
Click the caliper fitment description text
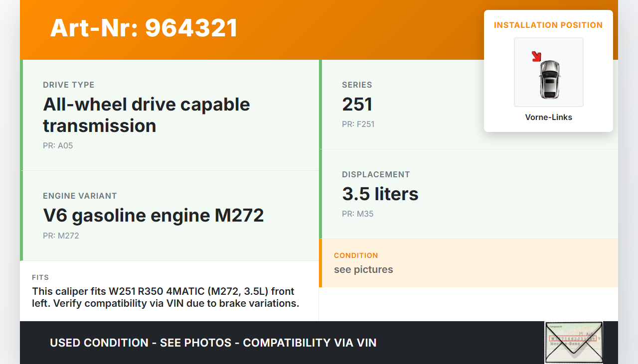[x=165, y=297]
